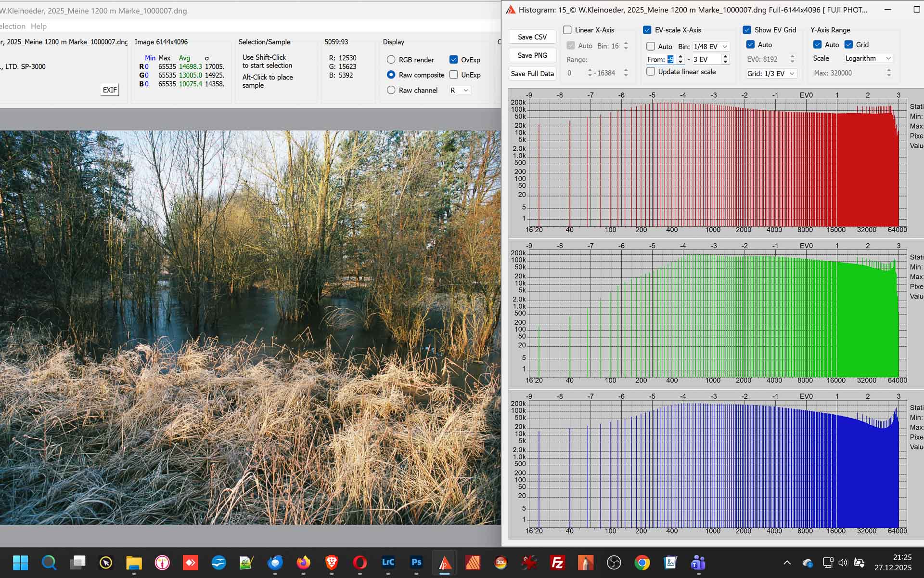The width and height of the screenshot is (924, 578).
Task: Click the Save CSV button
Action: tap(532, 37)
